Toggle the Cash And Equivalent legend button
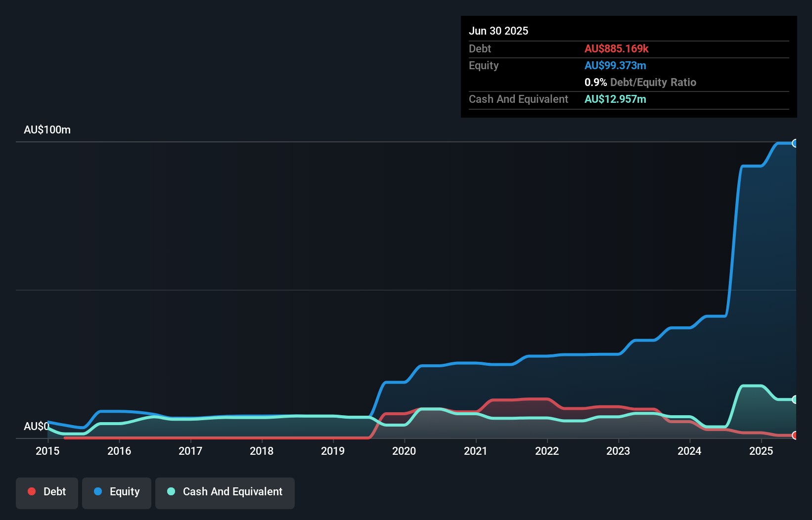Screen dimensions: 812x520 point(225,493)
